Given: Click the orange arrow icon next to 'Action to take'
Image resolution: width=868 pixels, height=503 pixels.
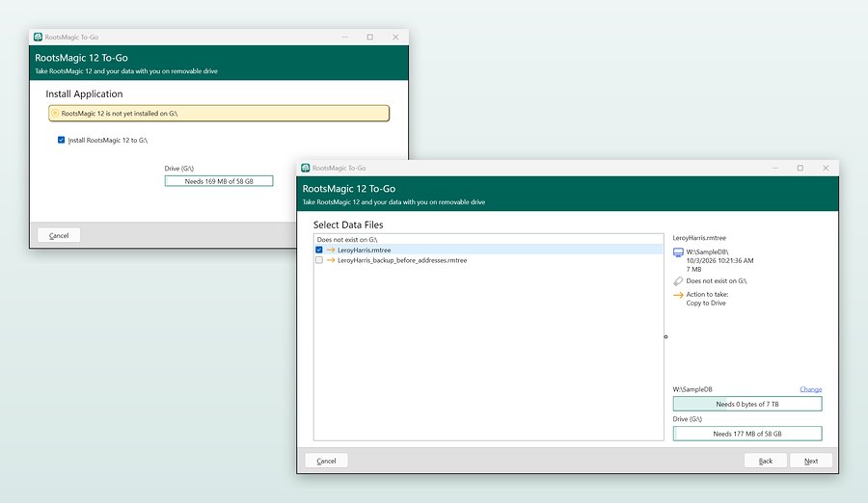Looking at the screenshot, I should [678, 295].
